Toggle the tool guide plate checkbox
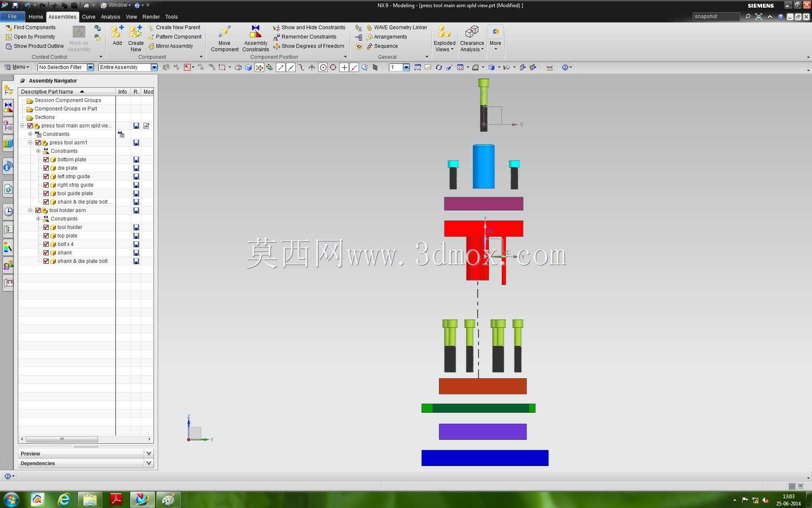Screen dimensions: 812x508 pyautogui.click(x=46, y=193)
